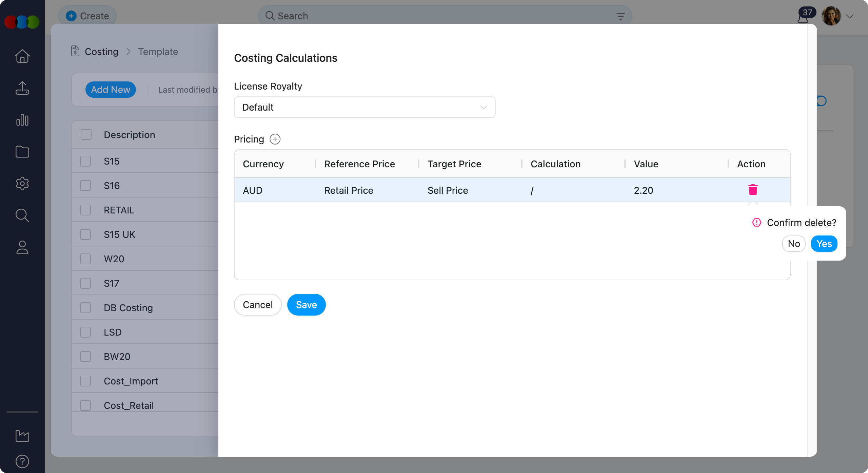
Task: Open filter options beside the search bar
Action: pyautogui.click(x=620, y=16)
